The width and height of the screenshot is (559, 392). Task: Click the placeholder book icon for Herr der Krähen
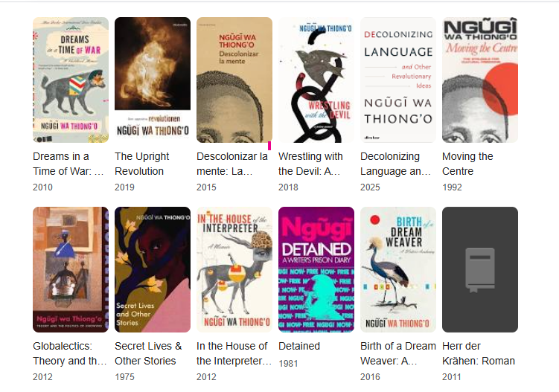point(480,270)
